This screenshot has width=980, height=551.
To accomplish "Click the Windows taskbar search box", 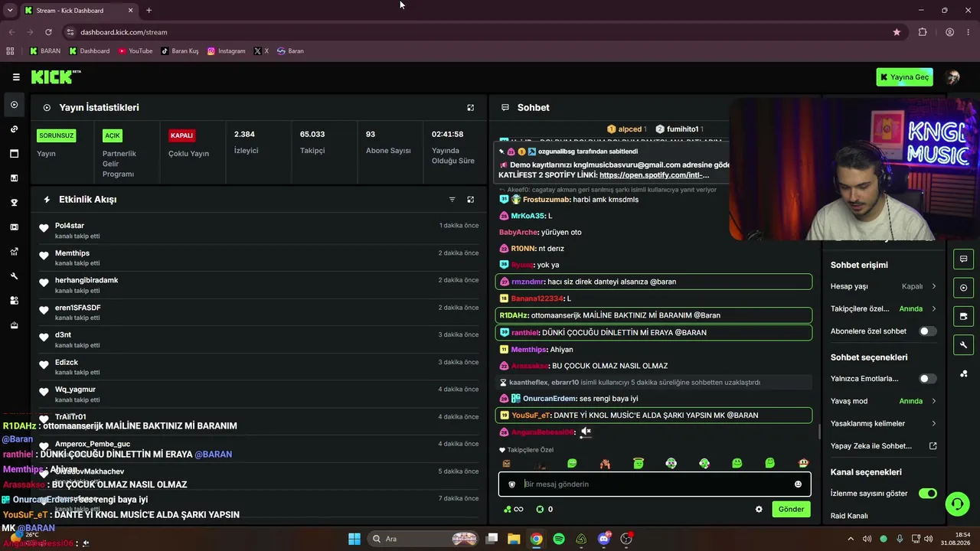I will click(425, 539).
